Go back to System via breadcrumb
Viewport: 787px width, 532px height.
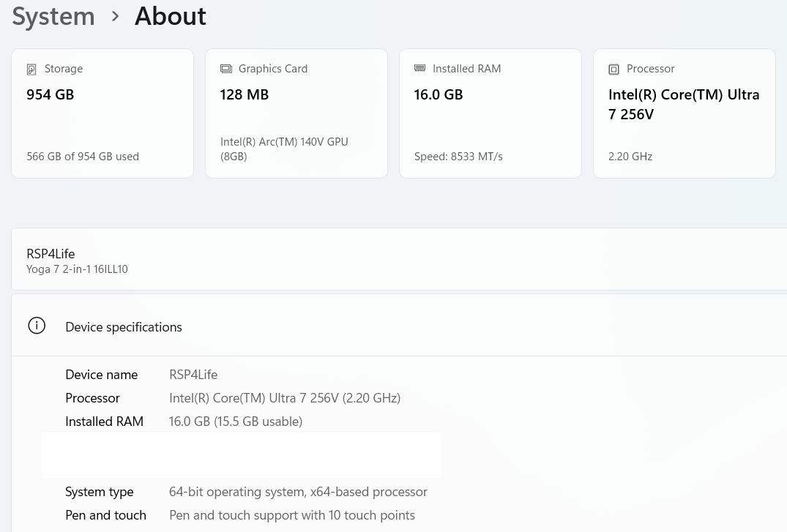coord(53,16)
